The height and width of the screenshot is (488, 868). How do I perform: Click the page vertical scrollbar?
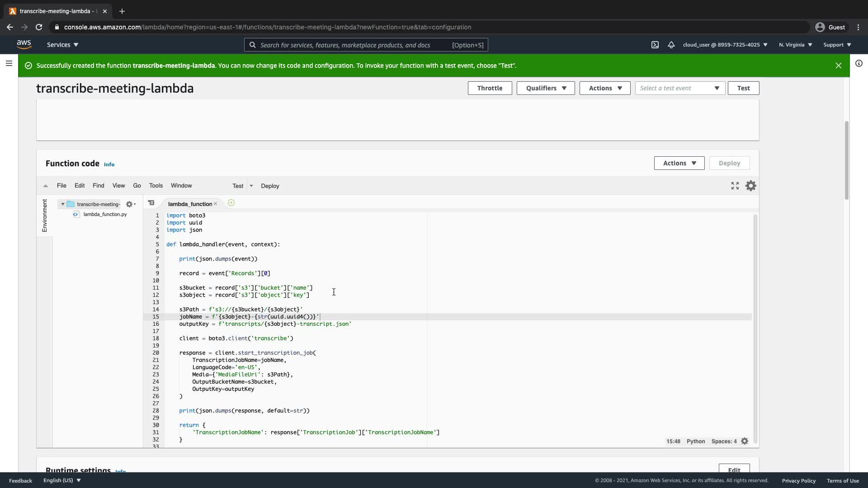click(x=846, y=160)
